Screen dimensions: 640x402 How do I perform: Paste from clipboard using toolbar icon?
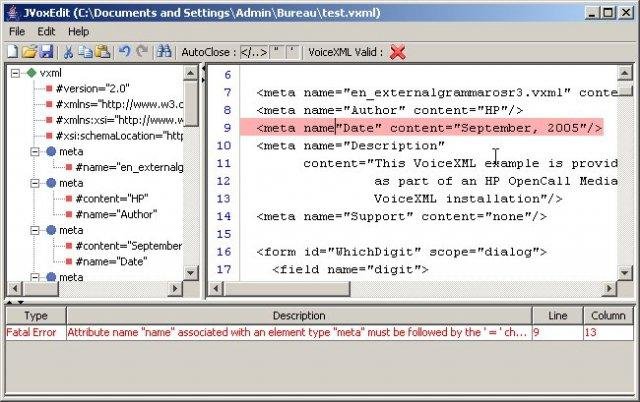[102, 52]
